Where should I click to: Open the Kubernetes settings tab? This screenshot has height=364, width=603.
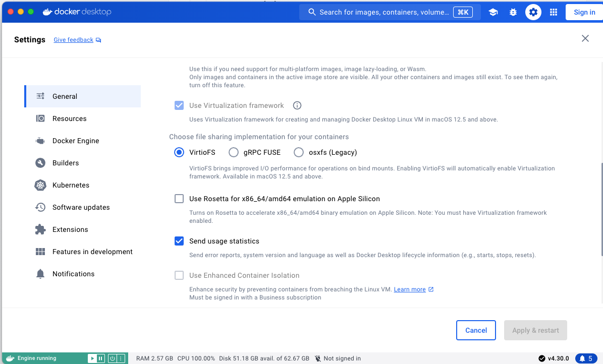83,185
